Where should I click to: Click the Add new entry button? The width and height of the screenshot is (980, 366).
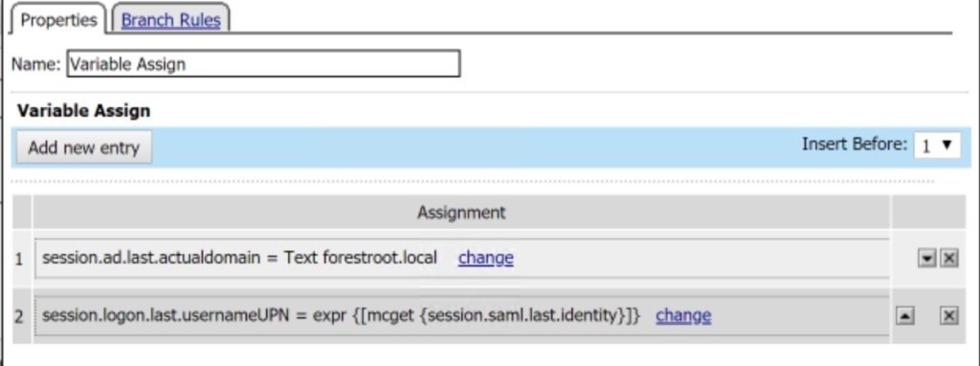tap(84, 148)
